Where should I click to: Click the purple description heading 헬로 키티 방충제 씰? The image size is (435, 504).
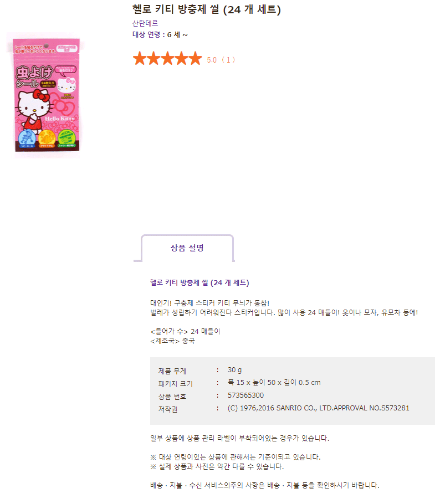click(199, 282)
